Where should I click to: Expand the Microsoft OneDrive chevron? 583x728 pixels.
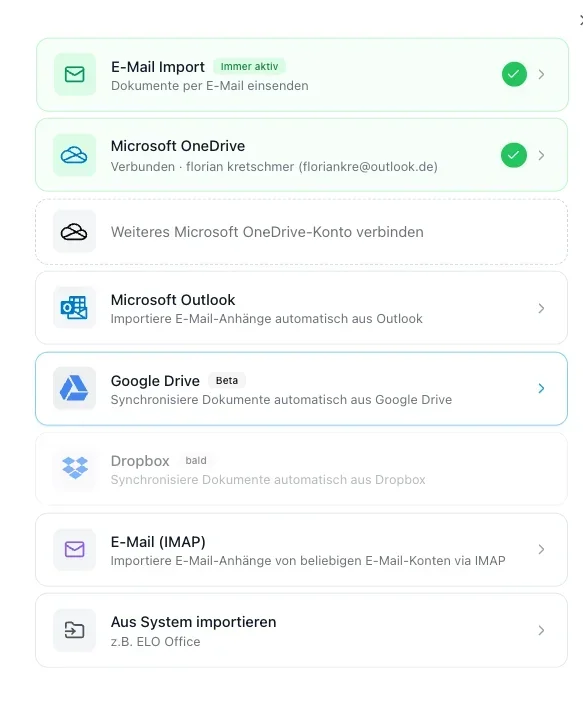(541, 155)
